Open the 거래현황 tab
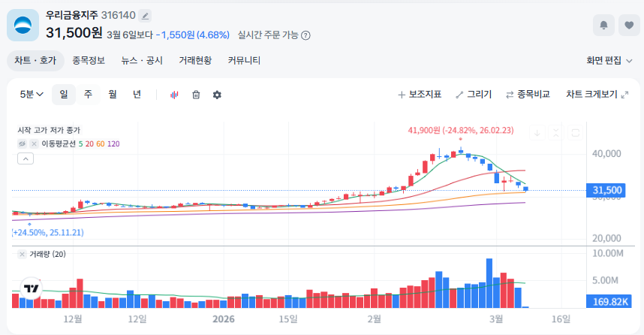This screenshot has height=335, width=644. click(x=195, y=61)
